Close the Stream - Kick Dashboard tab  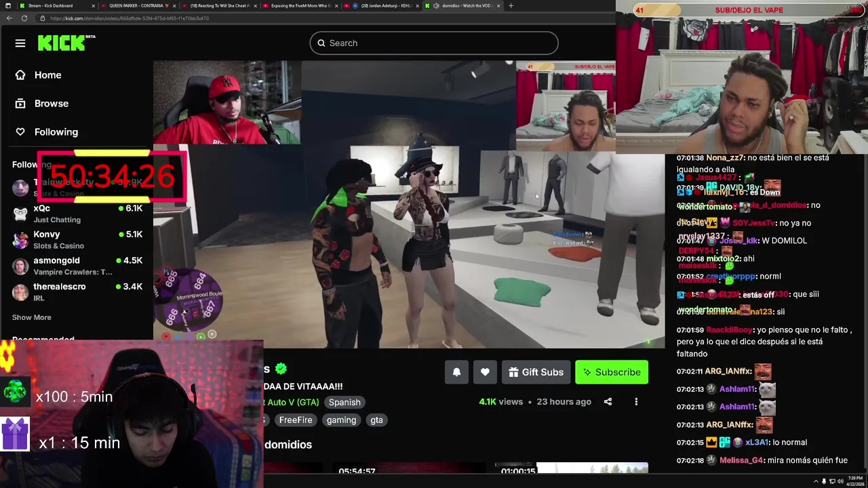pos(93,5)
